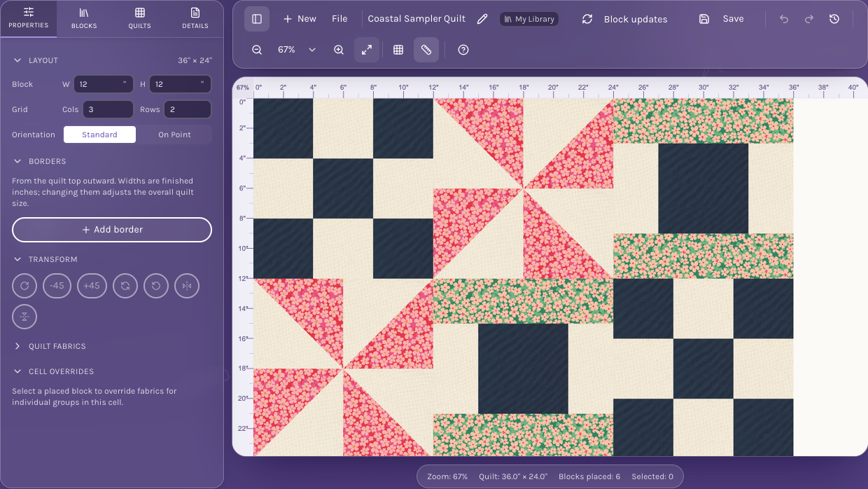Open the version history clock icon

834,19
